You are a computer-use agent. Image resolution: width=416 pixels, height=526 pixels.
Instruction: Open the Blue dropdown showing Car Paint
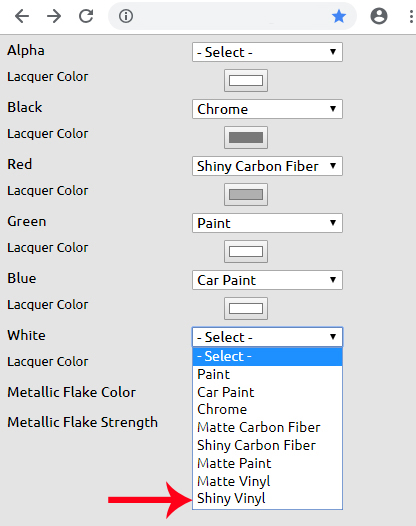[267, 280]
